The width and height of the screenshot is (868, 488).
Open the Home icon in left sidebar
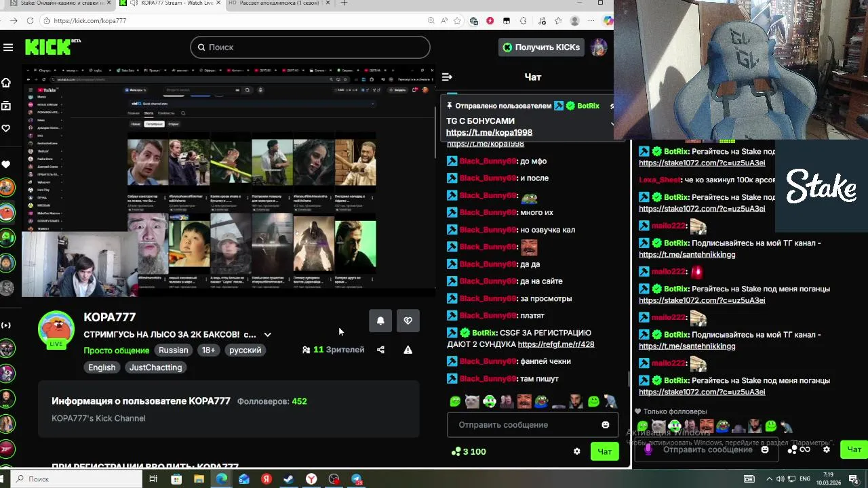(x=6, y=83)
